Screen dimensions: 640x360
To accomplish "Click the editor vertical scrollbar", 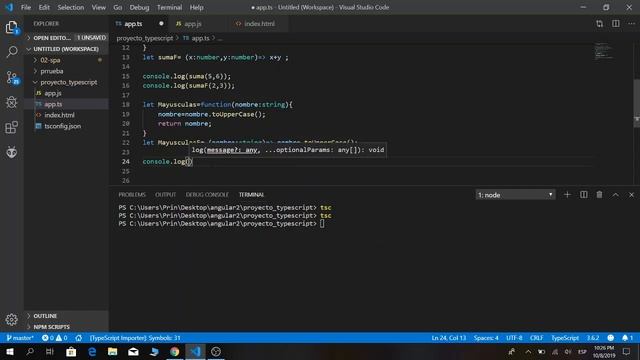I will [x=637, y=102].
